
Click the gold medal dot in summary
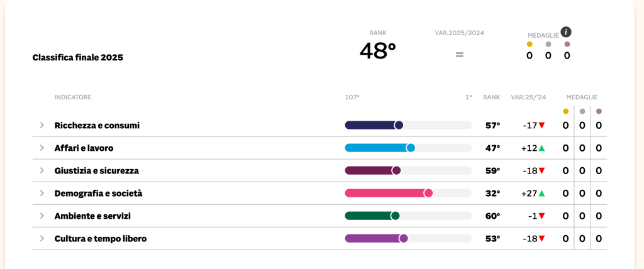coord(530,44)
